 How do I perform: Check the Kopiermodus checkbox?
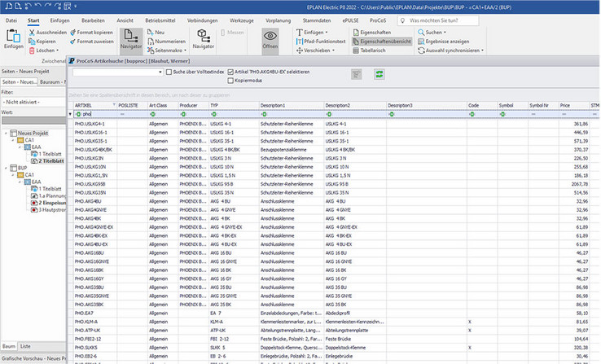pyautogui.click(x=231, y=82)
